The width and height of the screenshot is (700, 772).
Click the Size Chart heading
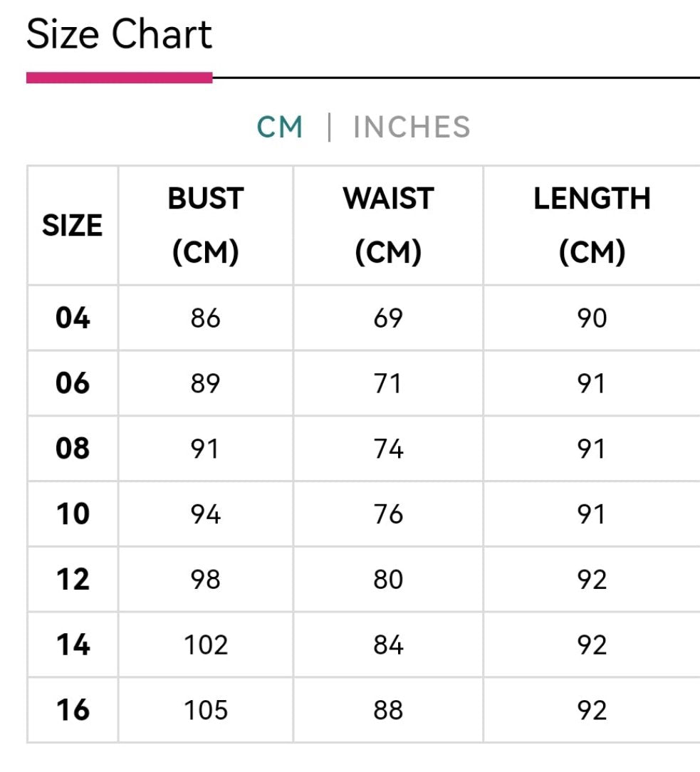pos(119,34)
